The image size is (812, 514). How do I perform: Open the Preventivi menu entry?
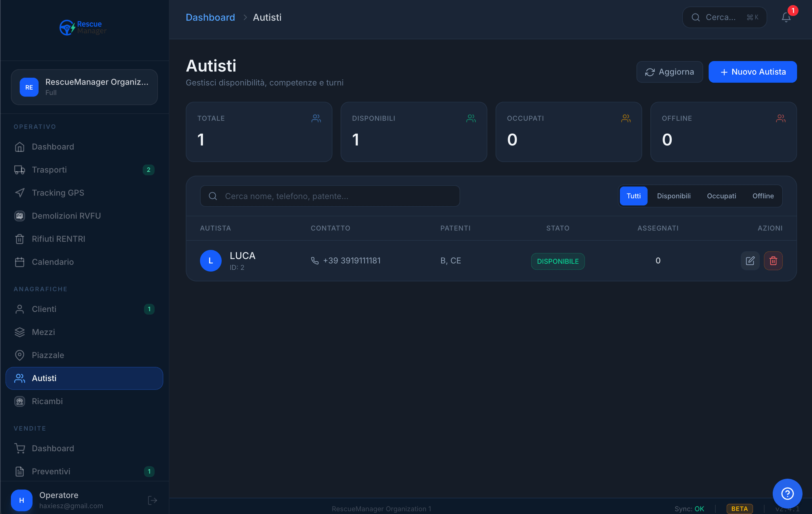coord(52,471)
